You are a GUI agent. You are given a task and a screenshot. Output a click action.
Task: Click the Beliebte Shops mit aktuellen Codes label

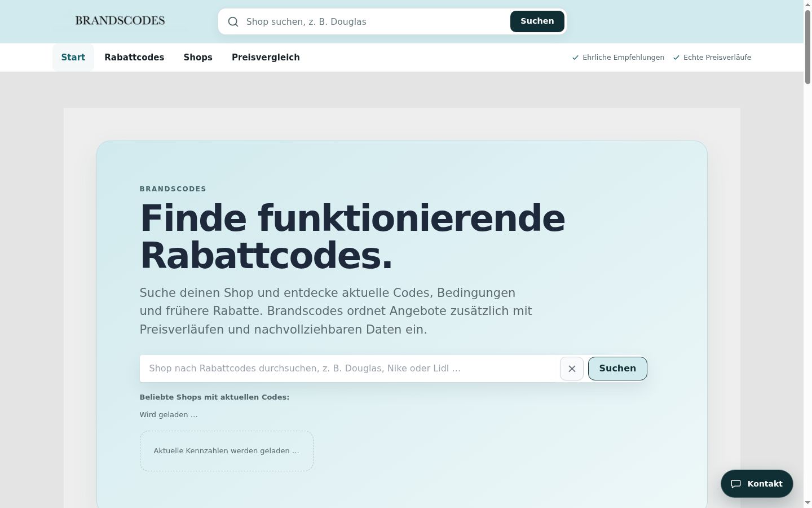point(214,397)
